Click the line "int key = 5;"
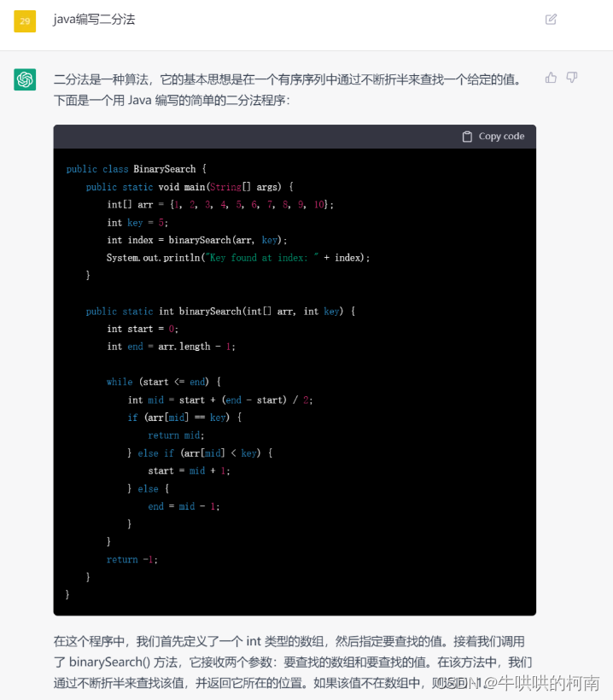This screenshot has height=700, width=613. 137,222
